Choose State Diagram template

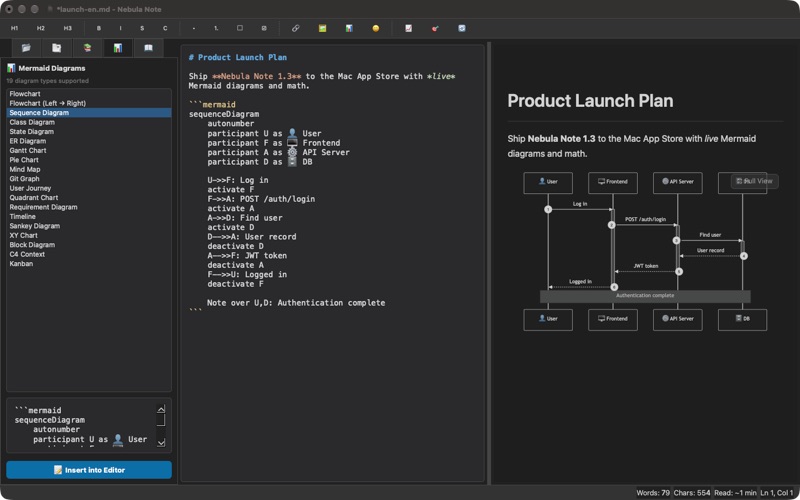(89, 132)
